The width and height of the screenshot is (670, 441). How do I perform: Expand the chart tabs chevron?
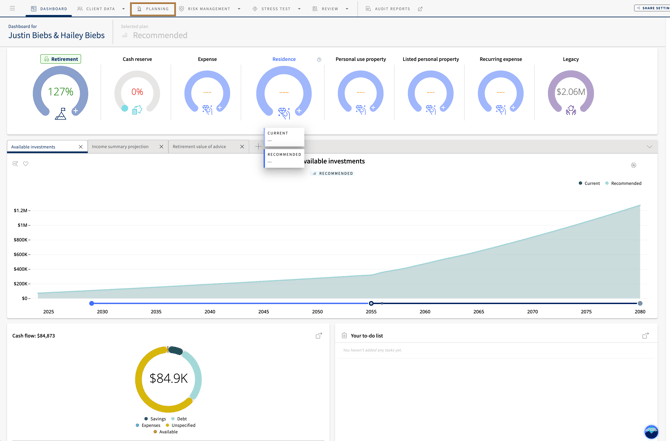(x=649, y=147)
